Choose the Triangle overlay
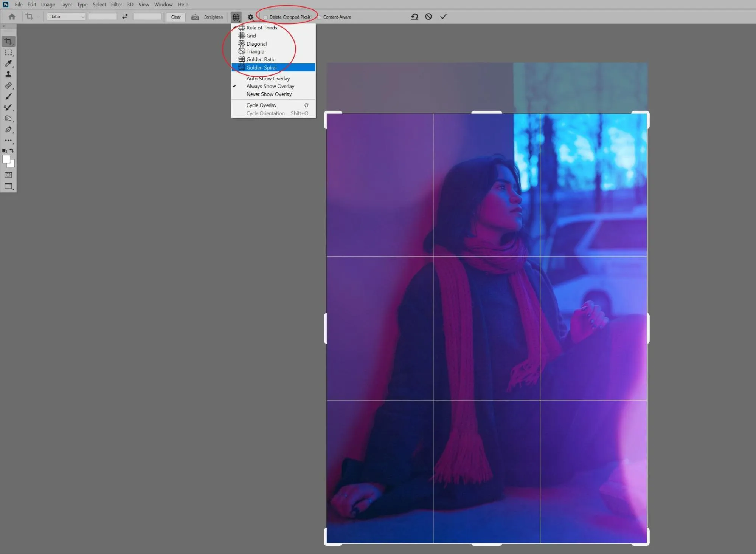The width and height of the screenshot is (756, 554). [x=273, y=52]
